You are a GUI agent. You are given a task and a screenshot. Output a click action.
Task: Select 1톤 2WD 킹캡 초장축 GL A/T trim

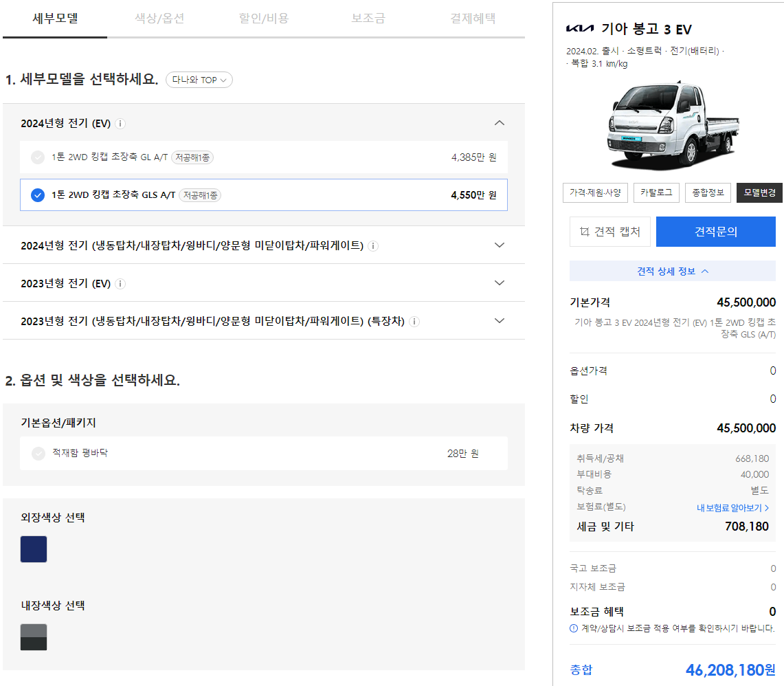[263, 157]
